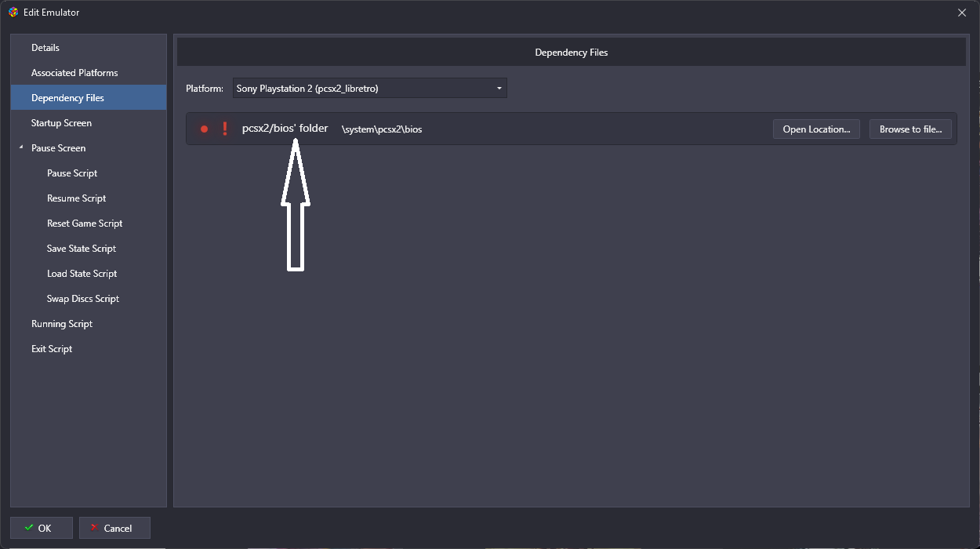
Task: Open the Resume Script page
Action: 89,198
